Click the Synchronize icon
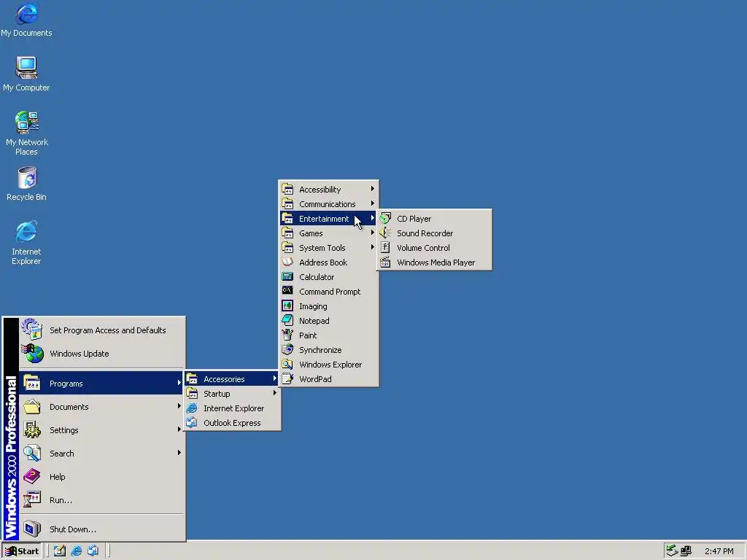The image size is (747, 560). coord(287,349)
